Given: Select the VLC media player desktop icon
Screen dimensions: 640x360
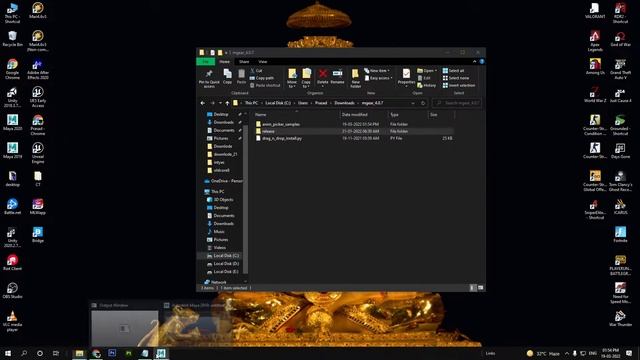Looking at the screenshot, I should pos(12,321).
